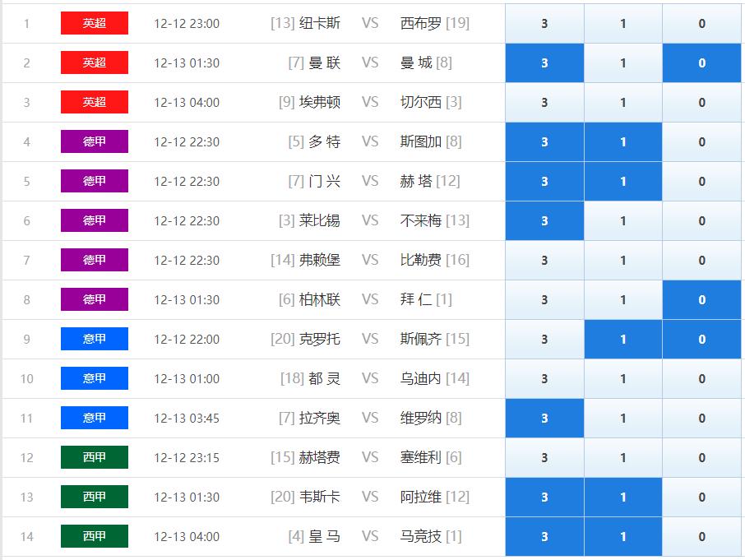This screenshot has width=745, height=560.
Task: Select draw 1 for 莱比锡 vs 不来梅
Action: coord(623,220)
